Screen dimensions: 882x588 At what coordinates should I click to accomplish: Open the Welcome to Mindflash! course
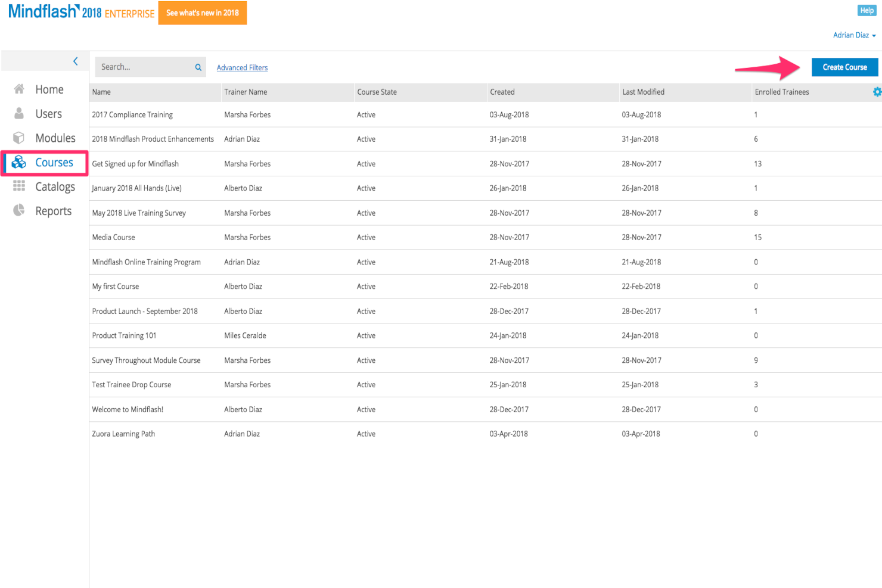[x=128, y=410]
